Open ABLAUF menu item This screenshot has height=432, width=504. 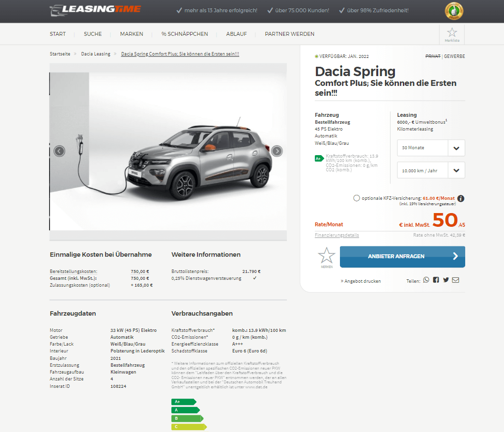tap(236, 34)
